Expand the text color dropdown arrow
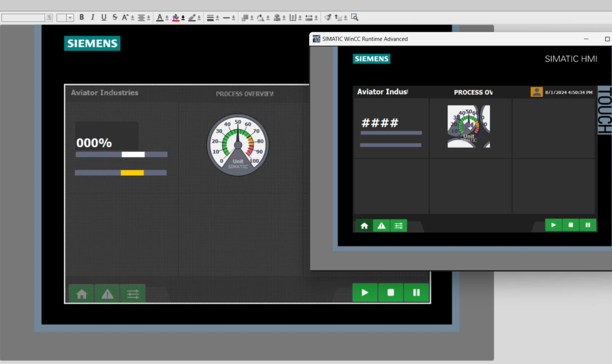The width and height of the screenshot is (612, 364). click(167, 18)
